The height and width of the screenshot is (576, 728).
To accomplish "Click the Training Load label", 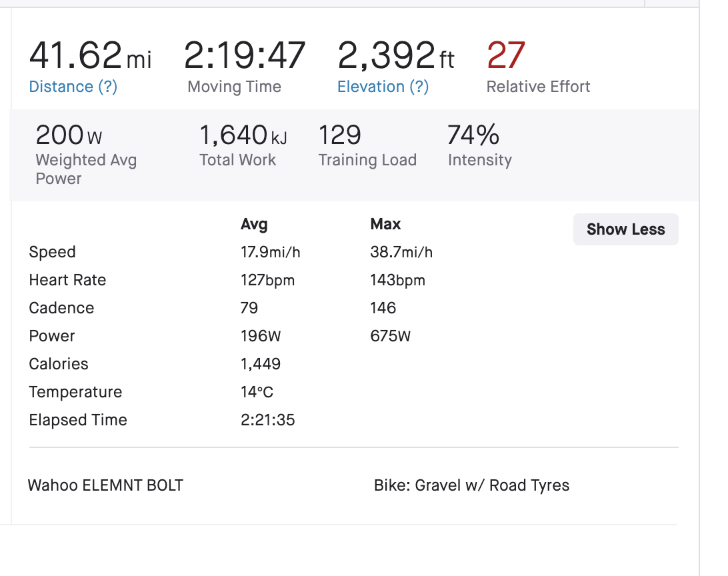I will pyautogui.click(x=367, y=160).
